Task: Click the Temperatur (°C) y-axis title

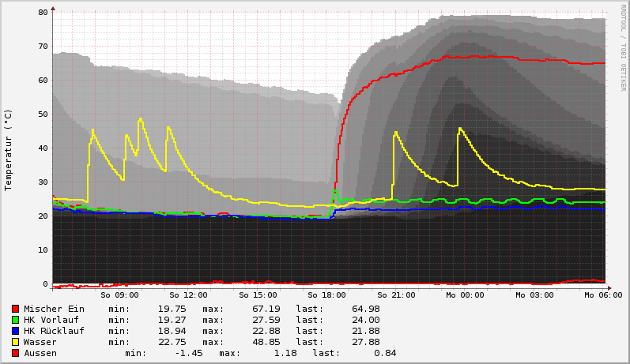Action: point(9,149)
